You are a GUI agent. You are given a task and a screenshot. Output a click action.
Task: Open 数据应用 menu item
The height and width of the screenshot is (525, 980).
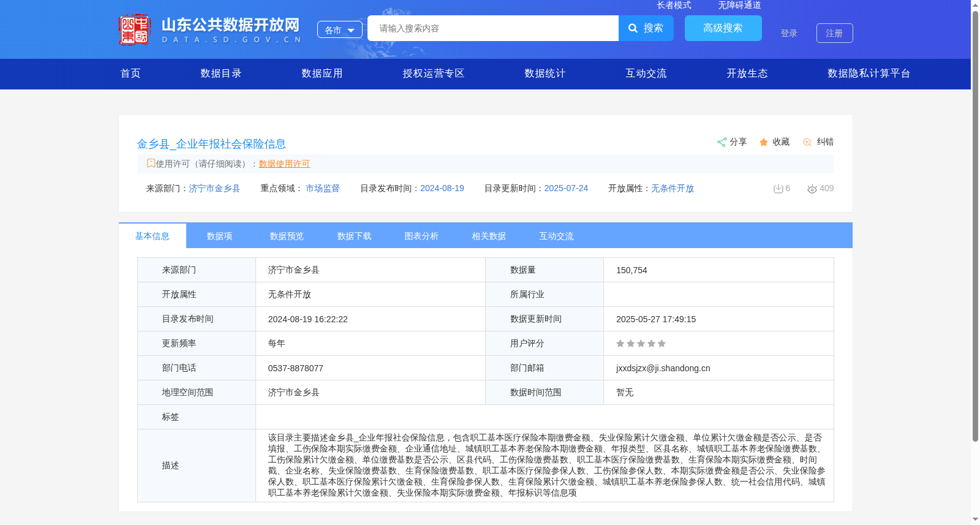[x=322, y=74]
